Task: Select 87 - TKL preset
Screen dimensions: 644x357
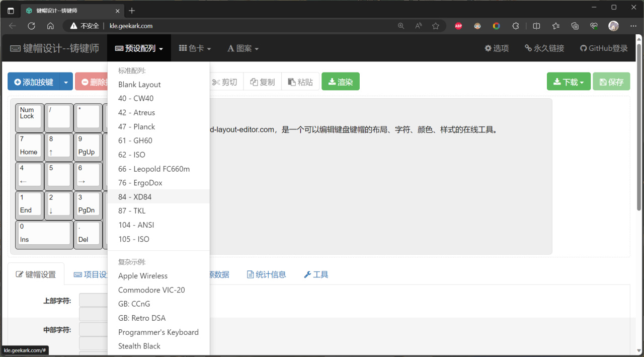Action: 158,211
